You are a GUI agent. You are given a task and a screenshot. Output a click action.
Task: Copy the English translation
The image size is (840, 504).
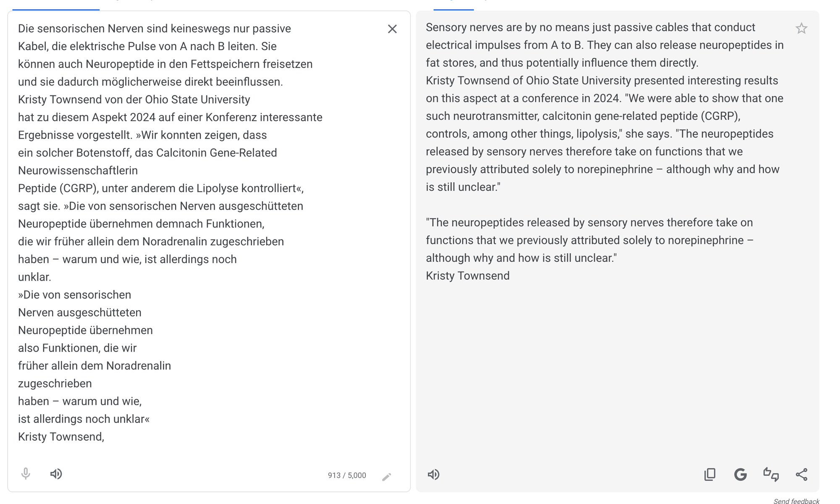[710, 475]
